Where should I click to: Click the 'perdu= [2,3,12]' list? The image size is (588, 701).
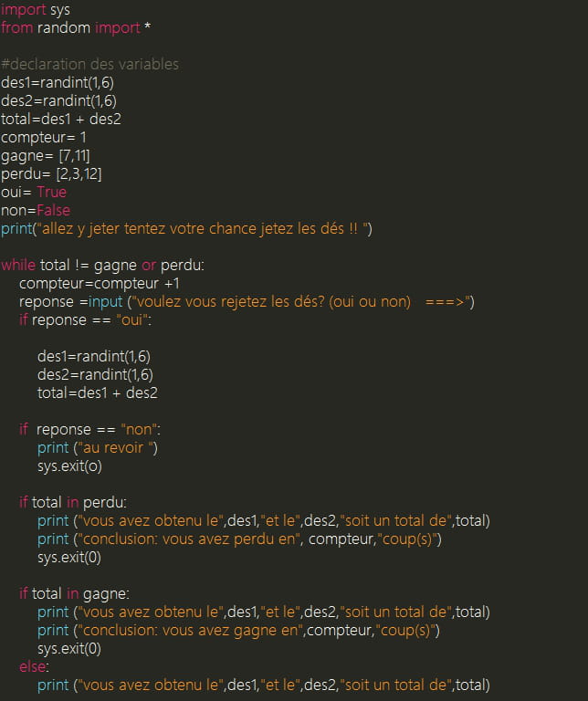point(51,174)
